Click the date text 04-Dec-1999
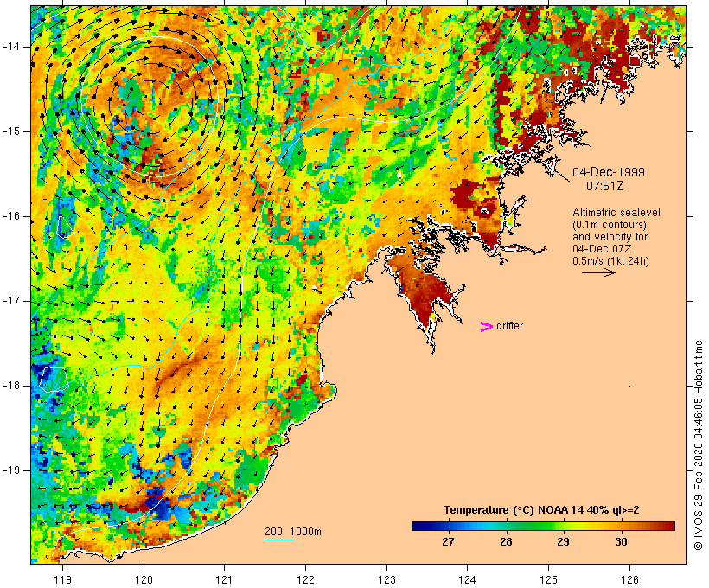Image resolution: width=709 pixels, height=588 pixels. coord(609,172)
